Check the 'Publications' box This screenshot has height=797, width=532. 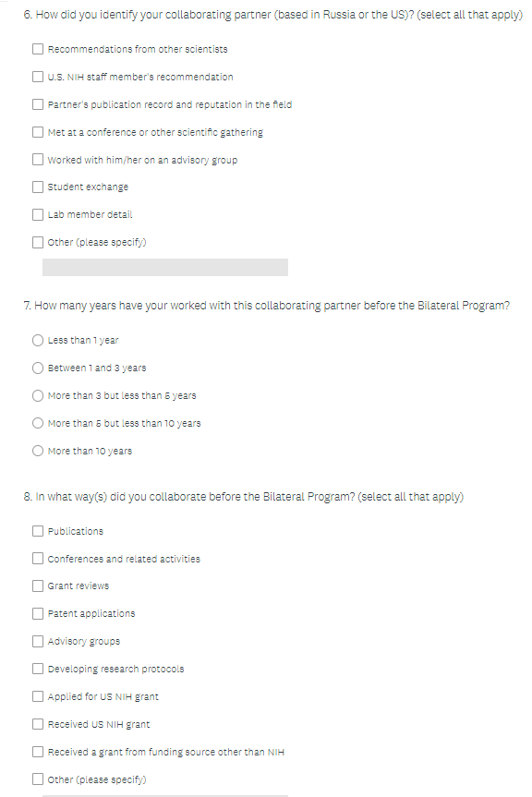38,531
